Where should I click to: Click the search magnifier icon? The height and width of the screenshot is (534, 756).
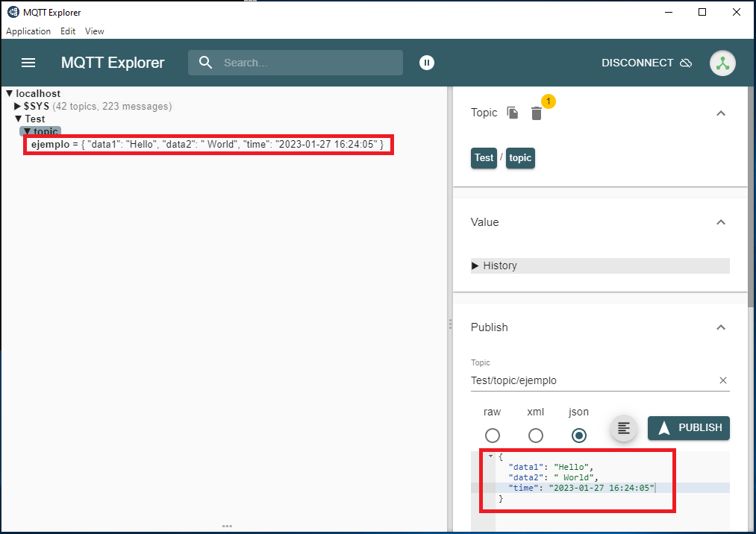(x=205, y=63)
